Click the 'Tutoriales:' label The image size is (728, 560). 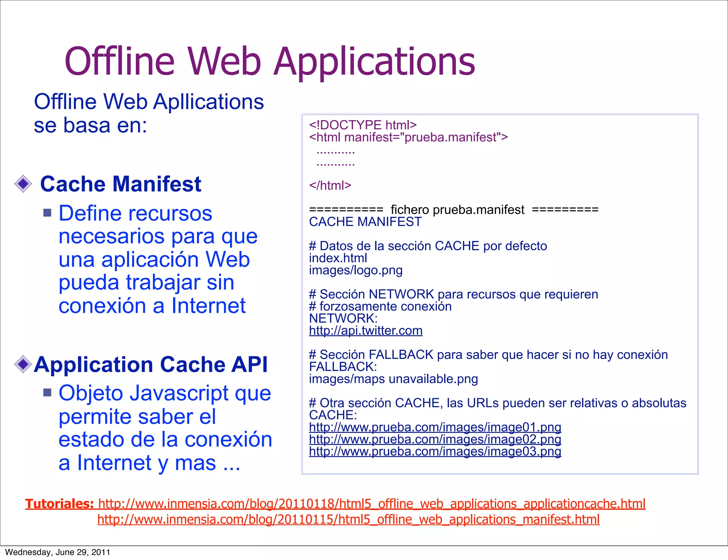tap(59, 504)
